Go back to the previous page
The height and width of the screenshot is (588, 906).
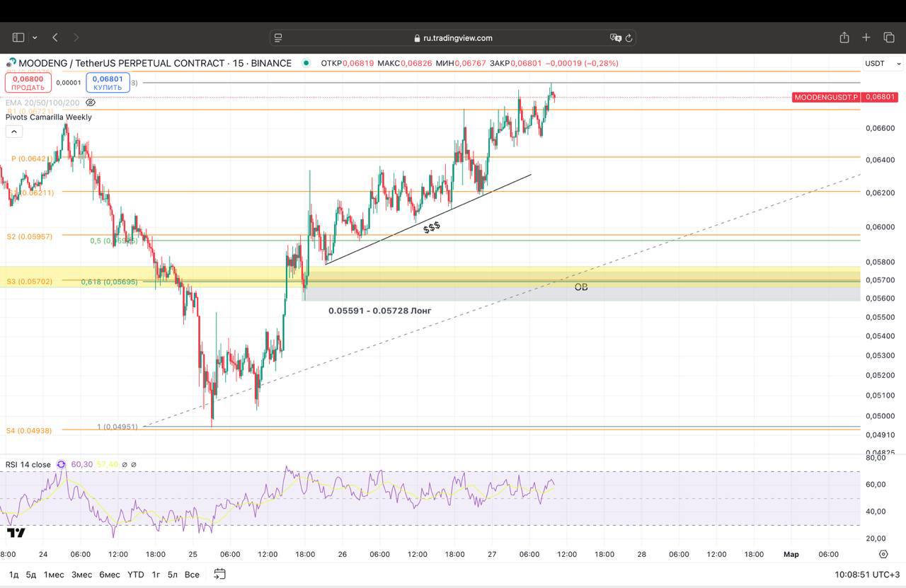[55, 38]
